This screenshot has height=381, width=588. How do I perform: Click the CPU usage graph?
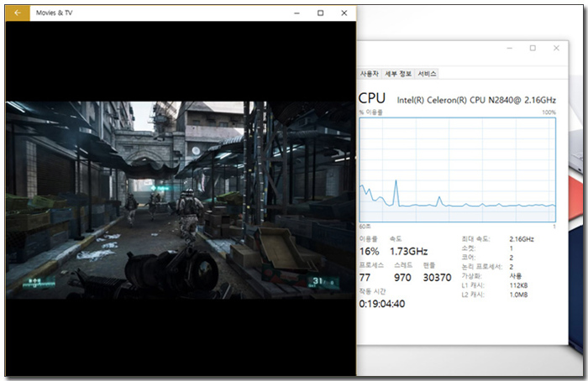[x=457, y=170]
